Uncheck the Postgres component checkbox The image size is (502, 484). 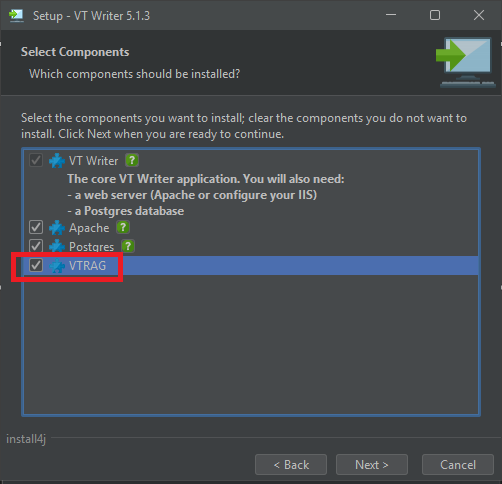[36, 246]
